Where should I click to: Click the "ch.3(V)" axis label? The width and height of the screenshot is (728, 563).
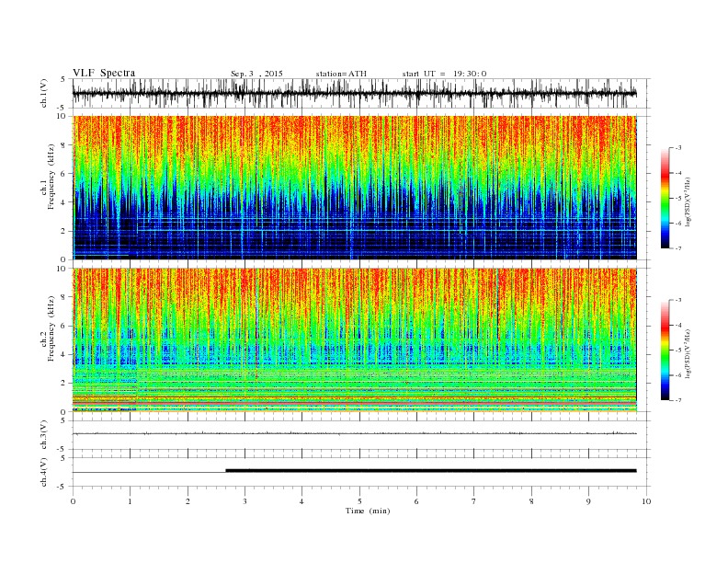[x=43, y=435]
